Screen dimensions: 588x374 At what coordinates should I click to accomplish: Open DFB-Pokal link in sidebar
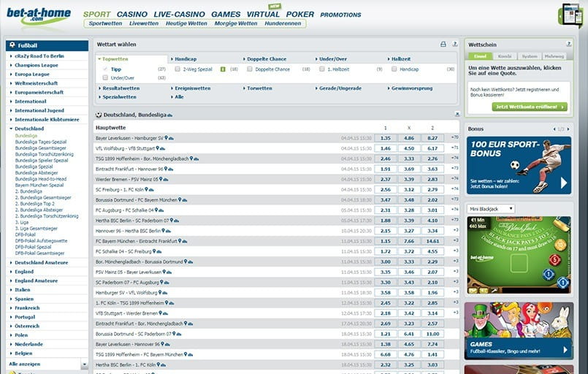[x=25, y=234]
